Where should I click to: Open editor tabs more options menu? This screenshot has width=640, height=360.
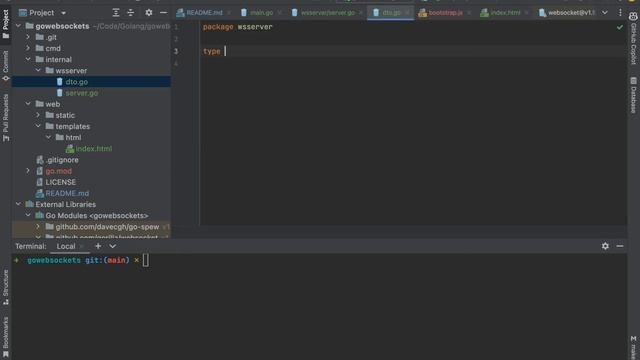point(620,13)
